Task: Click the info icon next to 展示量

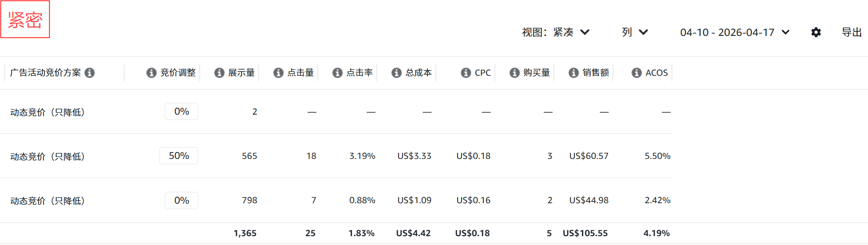Action: click(x=219, y=73)
